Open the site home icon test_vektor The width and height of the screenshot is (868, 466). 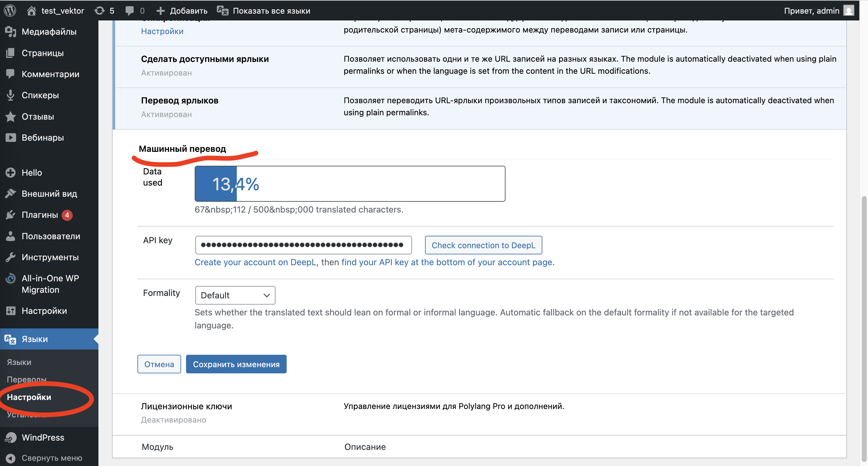click(x=31, y=11)
